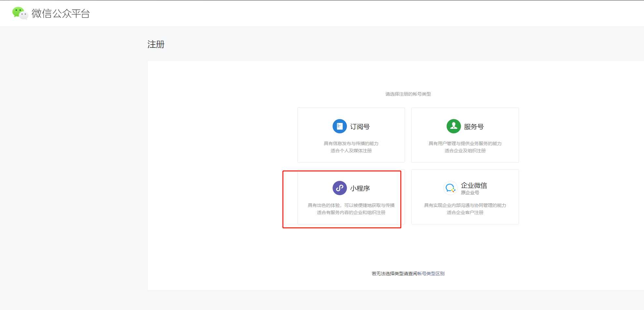644x310 pixels.
Task: Click text 具有出色的体验，可以被便捷地获取与传播
Action: [351, 205]
